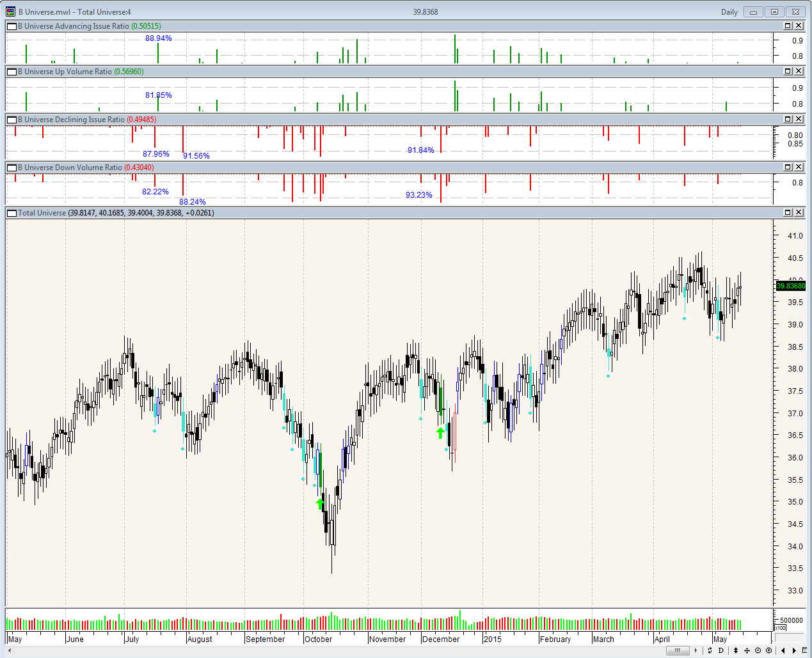This screenshot has height=658, width=812.
Task: Click the October green up-arrow signal marker
Action: pyautogui.click(x=320, y=504)
